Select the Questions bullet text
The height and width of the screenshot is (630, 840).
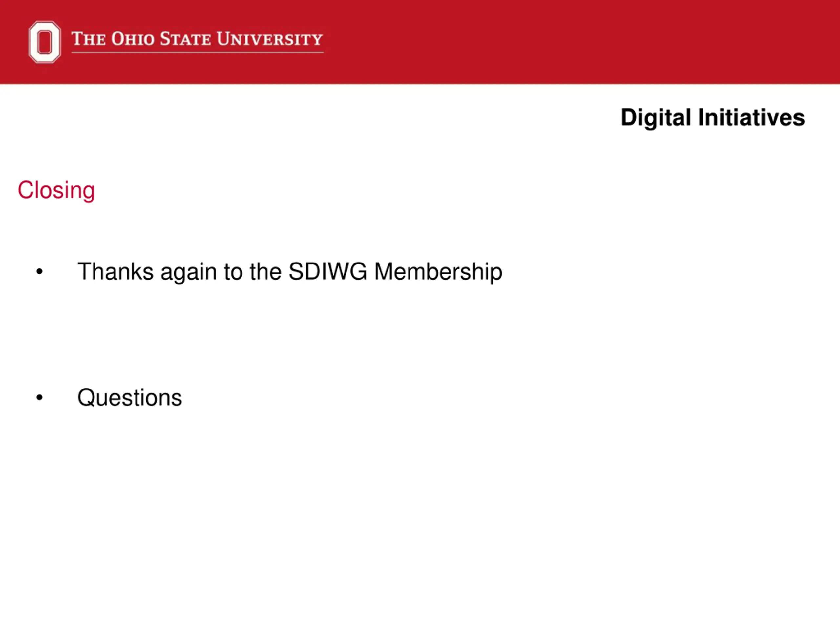130,398
